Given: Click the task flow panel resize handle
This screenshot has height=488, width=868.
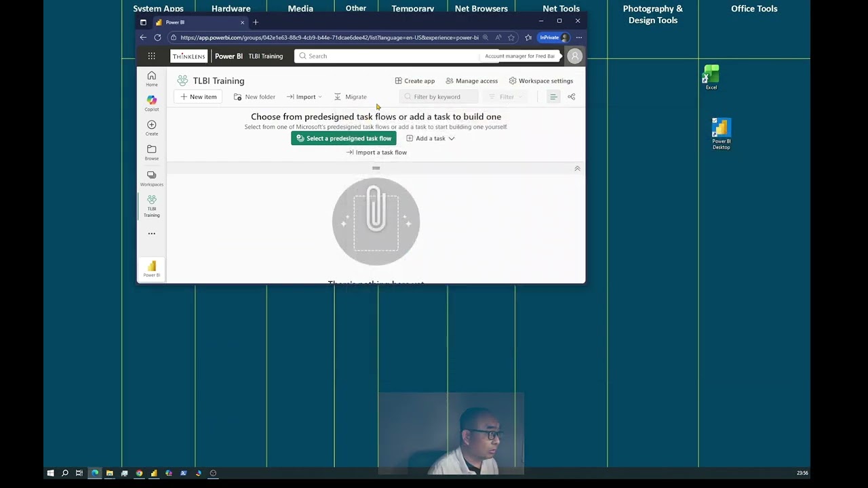Looking at the screenshot, I should coord(376,168).
